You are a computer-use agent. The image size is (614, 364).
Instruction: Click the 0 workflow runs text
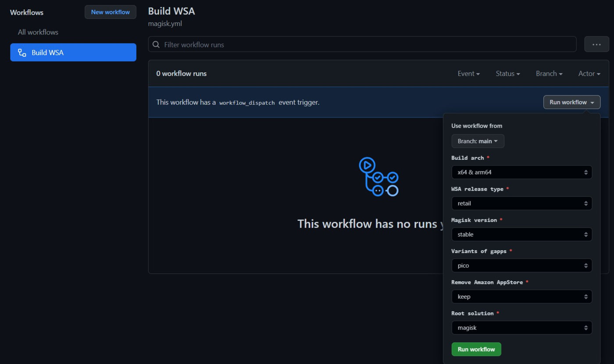[x=182, y=74]
